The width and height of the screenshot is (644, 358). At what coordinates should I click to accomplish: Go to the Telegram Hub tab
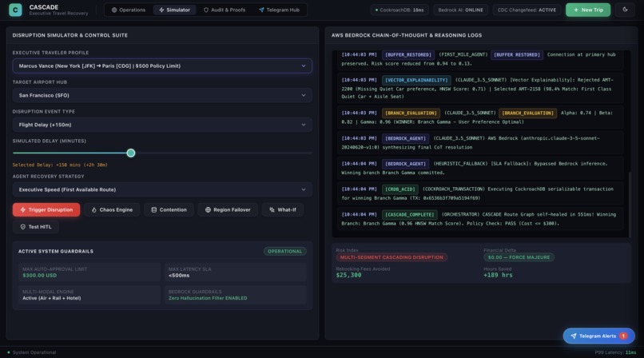[x=280, y=10]
